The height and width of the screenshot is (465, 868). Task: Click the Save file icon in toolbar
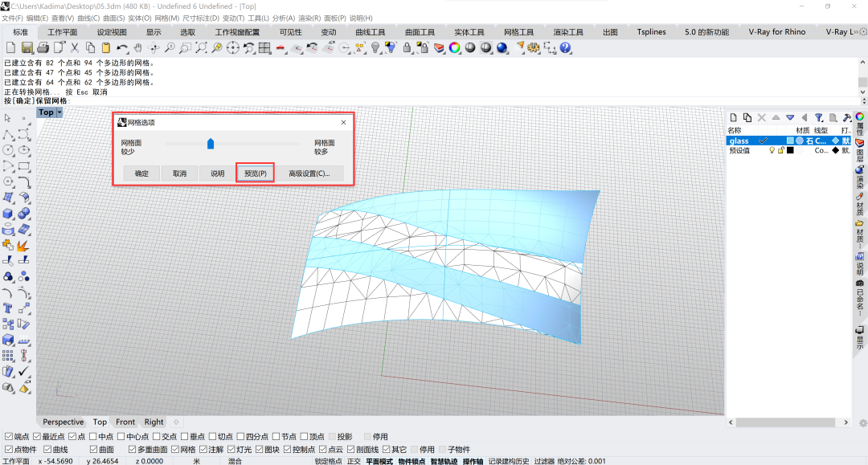tap(27, 48)
